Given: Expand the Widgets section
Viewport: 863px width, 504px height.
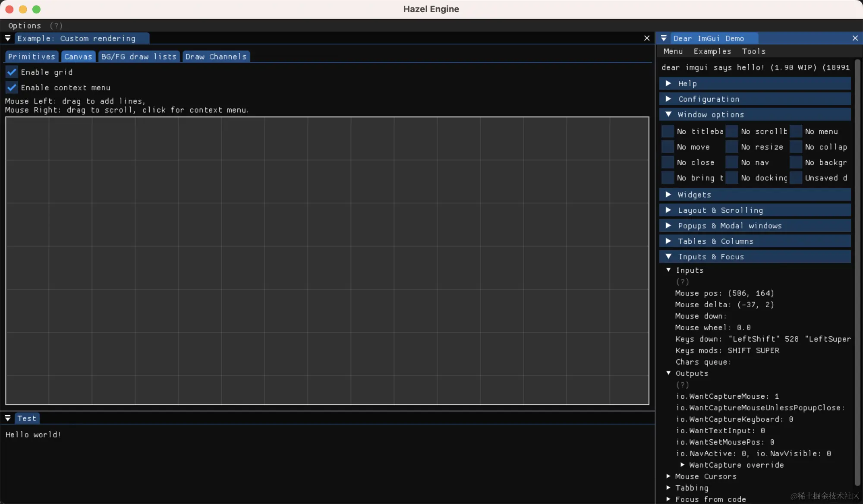Looking at the screenshot, I should pyautogui.click(x=755, y=195).
